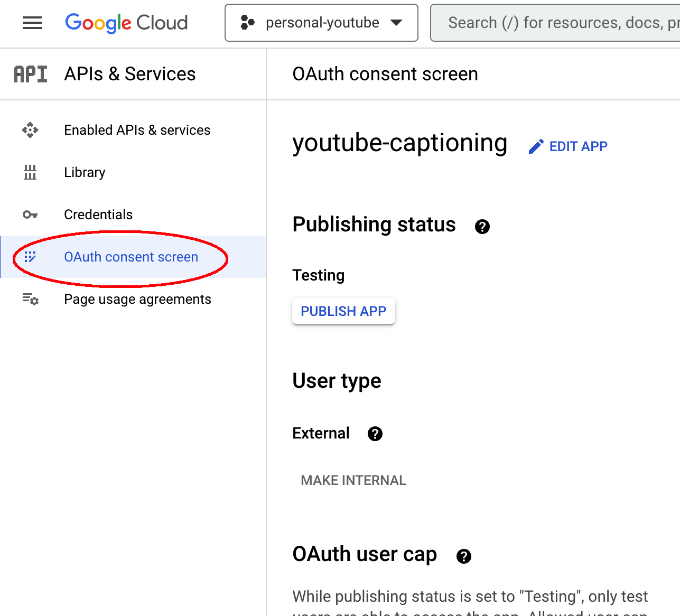The height and width of the screenshot is (616, 680).
Task: Open the APIs & Services heading
Action: [x=130, y=74]
